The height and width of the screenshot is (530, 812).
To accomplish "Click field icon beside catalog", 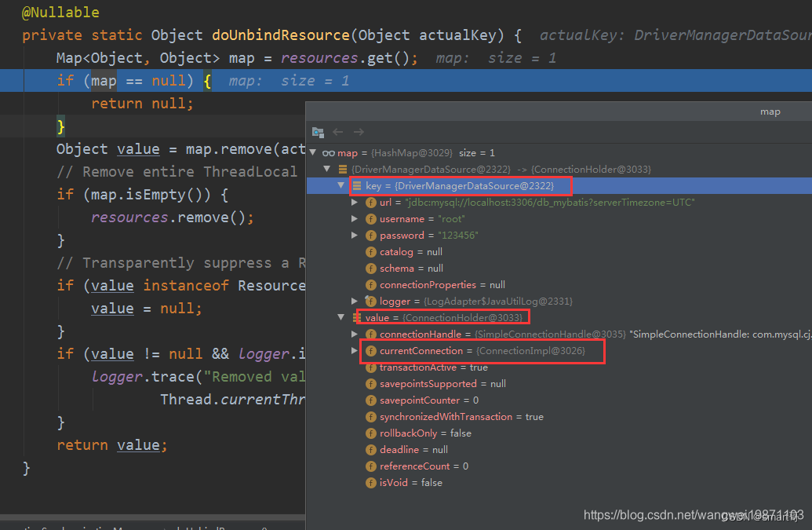I will pyautogui.click(x=371, y=252).
